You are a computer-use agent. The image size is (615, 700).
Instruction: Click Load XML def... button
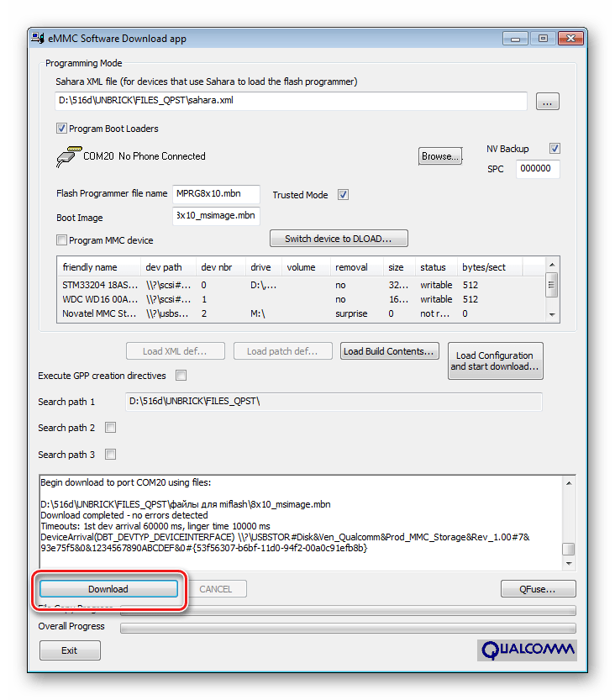(176, 351)
